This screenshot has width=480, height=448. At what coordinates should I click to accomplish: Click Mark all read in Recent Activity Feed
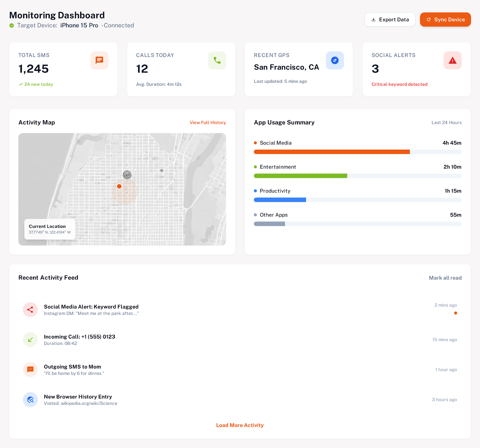[445, 278]
